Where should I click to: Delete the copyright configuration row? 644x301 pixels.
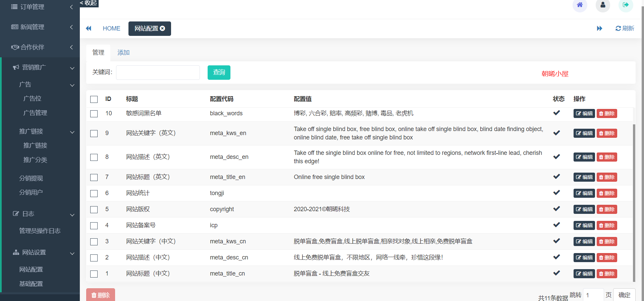[606, 209]
